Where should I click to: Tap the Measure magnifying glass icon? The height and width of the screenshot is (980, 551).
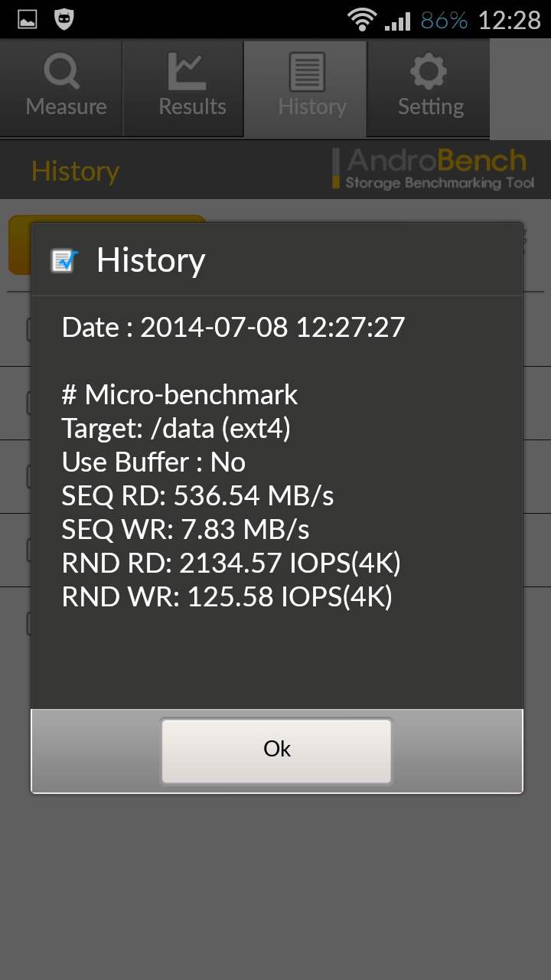62,72
